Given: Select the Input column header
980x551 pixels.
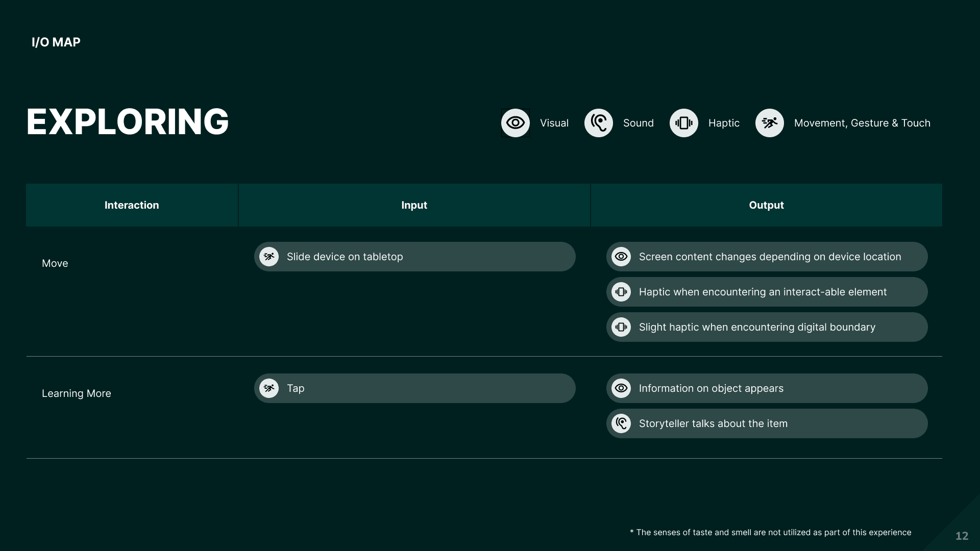Looking at the screenshot, I should coord(414,205).
